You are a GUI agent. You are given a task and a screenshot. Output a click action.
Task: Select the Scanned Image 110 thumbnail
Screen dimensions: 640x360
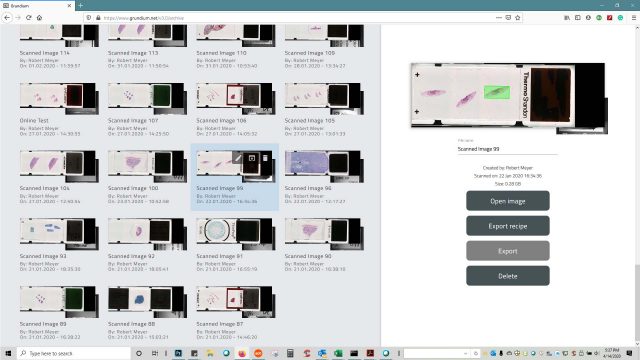coord(236,36)
